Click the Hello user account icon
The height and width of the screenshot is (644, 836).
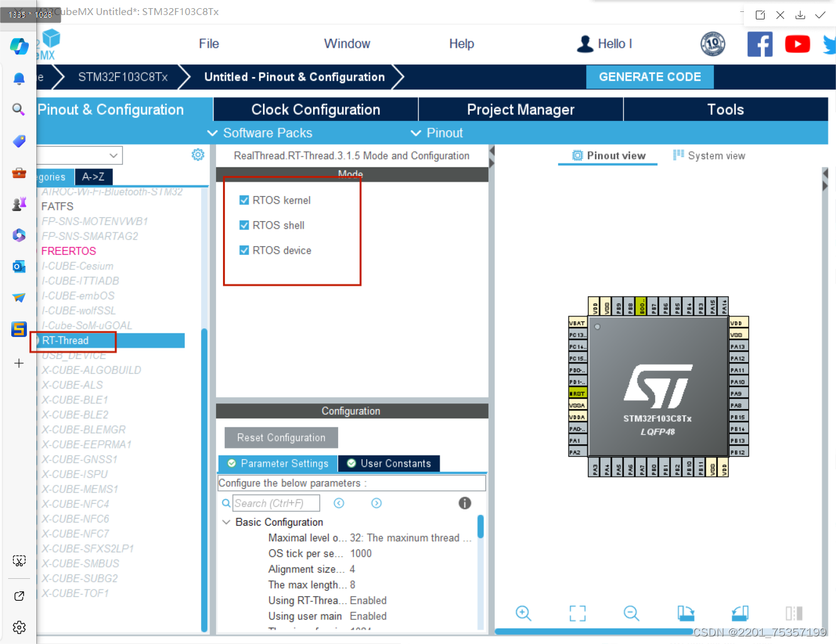tap(586, 44)
